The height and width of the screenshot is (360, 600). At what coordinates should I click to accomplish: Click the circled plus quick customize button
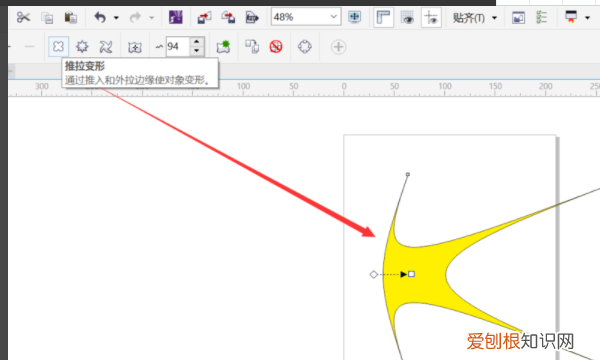(x=338, y=47)
